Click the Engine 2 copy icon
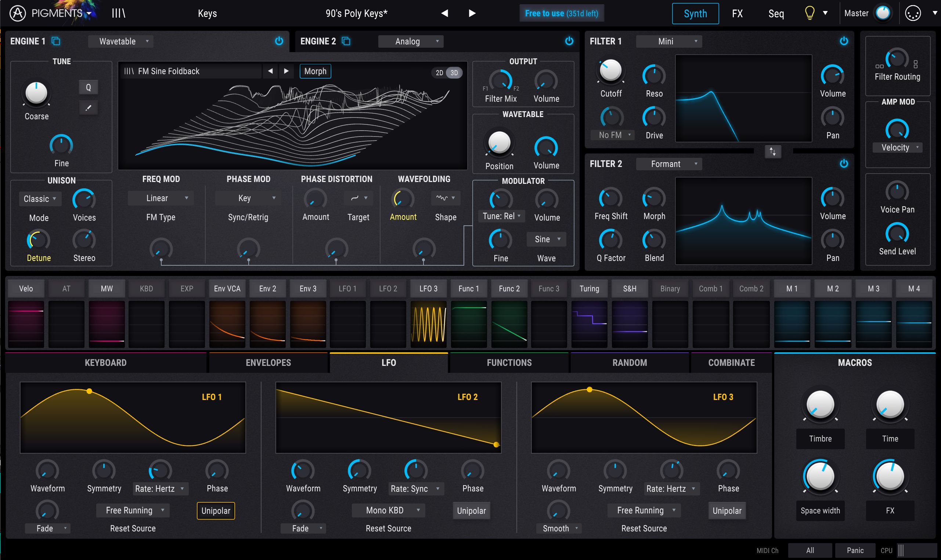 click(346, 41)
